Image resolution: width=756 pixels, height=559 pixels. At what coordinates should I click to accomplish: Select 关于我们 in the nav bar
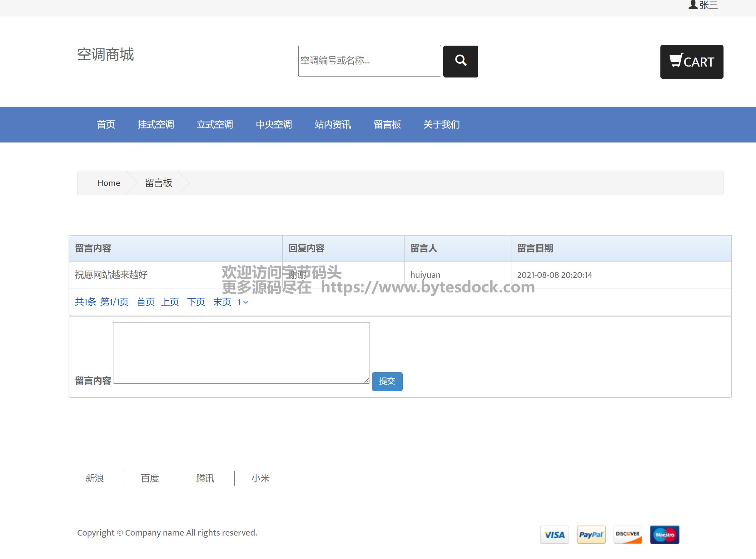pyautogui.click(x=441, y=125)
